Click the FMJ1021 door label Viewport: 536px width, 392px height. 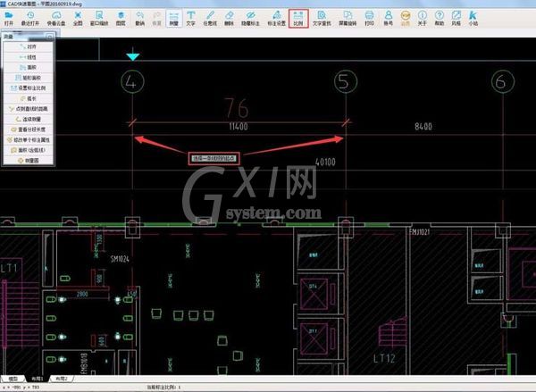(420, 232)
